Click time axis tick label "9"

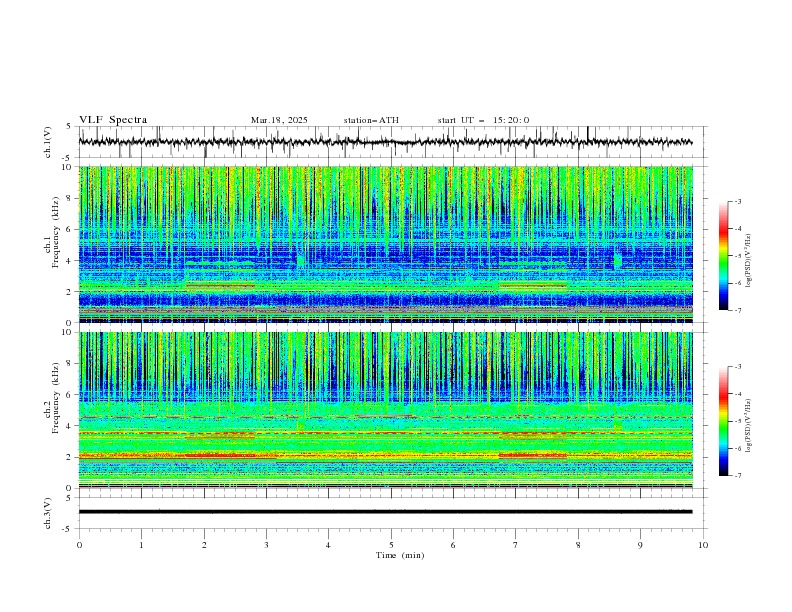point(640,545)
